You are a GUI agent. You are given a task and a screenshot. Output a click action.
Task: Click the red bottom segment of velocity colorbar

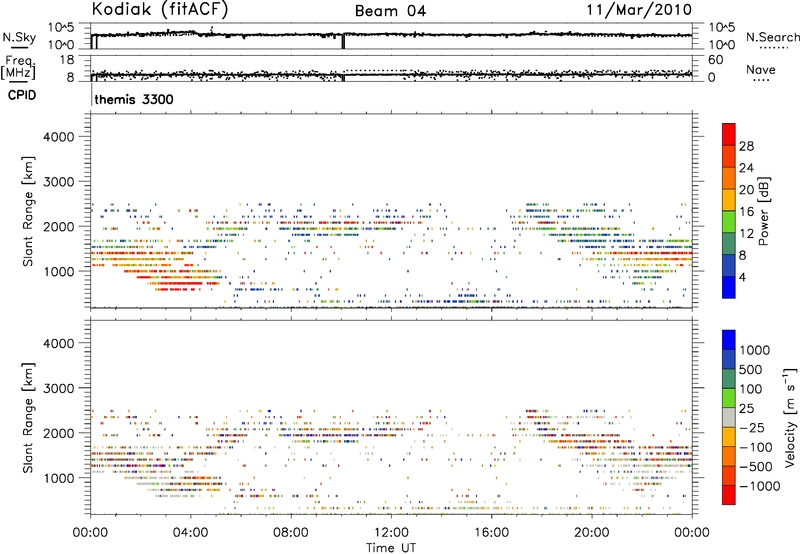coord(729,495)
